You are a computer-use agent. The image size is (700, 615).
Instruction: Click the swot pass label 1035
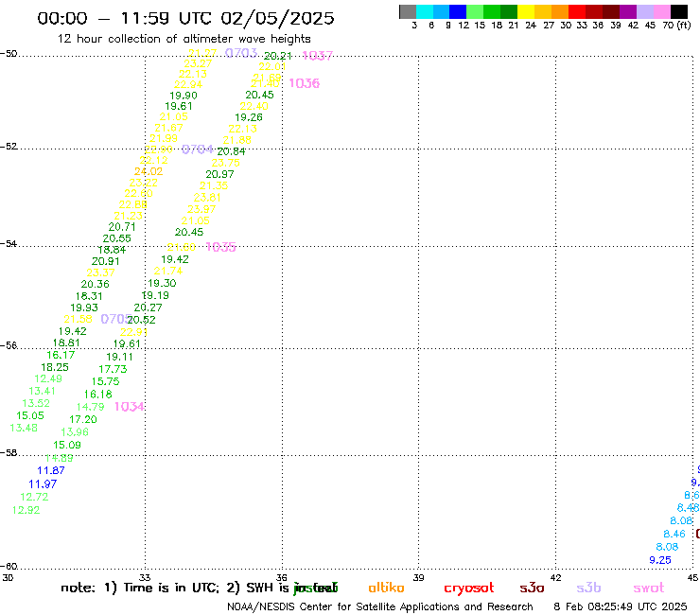[220, 247]
